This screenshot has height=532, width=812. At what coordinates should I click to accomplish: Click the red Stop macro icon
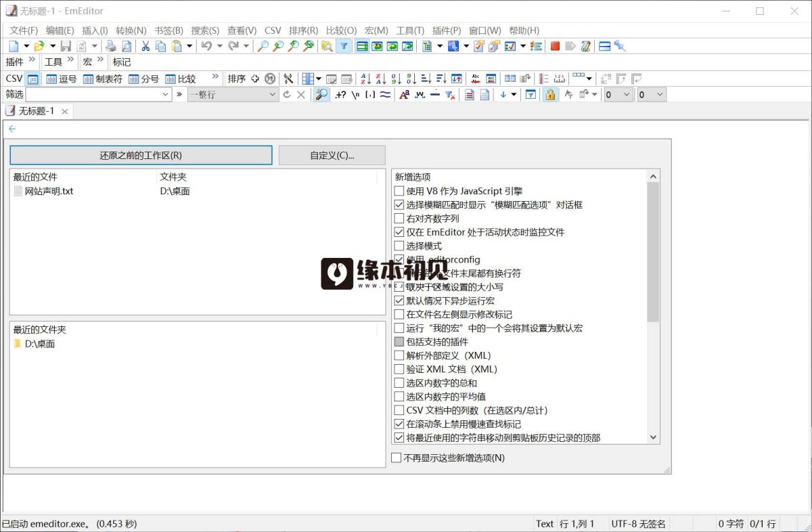[555, 46]
